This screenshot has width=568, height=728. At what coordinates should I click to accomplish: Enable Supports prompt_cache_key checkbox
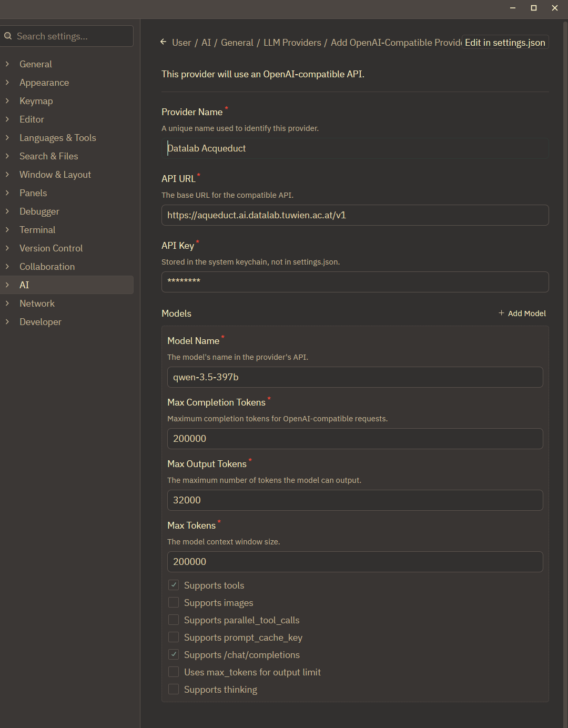[x=174, y=637]
